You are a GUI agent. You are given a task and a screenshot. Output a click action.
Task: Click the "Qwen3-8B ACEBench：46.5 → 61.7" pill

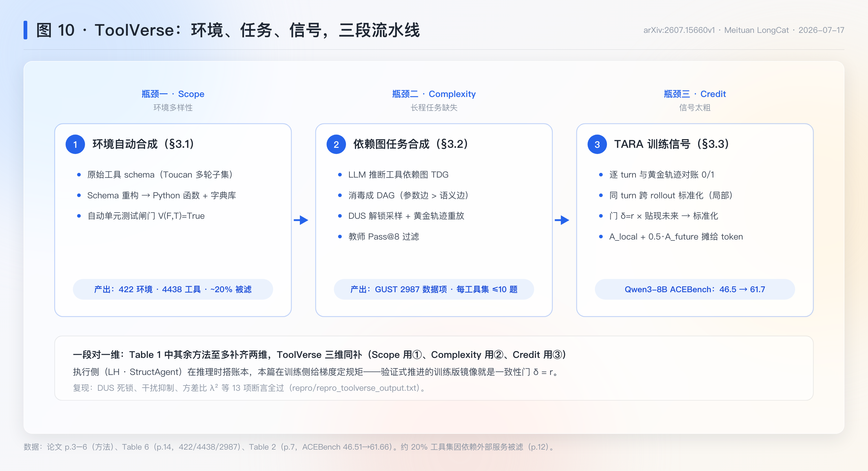[695, 289]
